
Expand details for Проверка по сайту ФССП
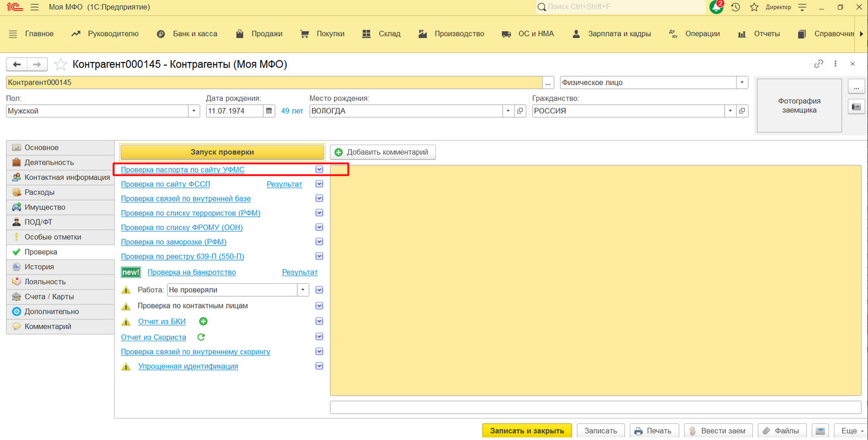pos(319,184)
